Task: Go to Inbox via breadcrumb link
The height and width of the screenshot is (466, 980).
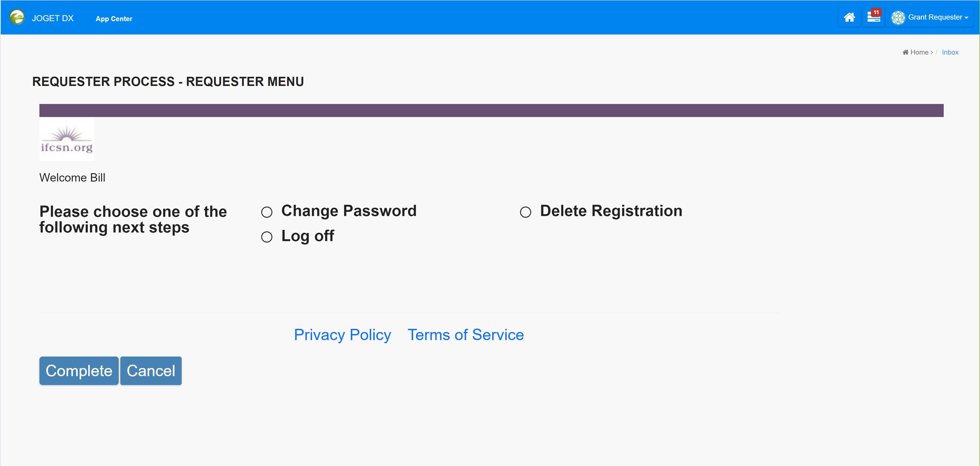Action: pyautogui.click(x=950, y=53)
